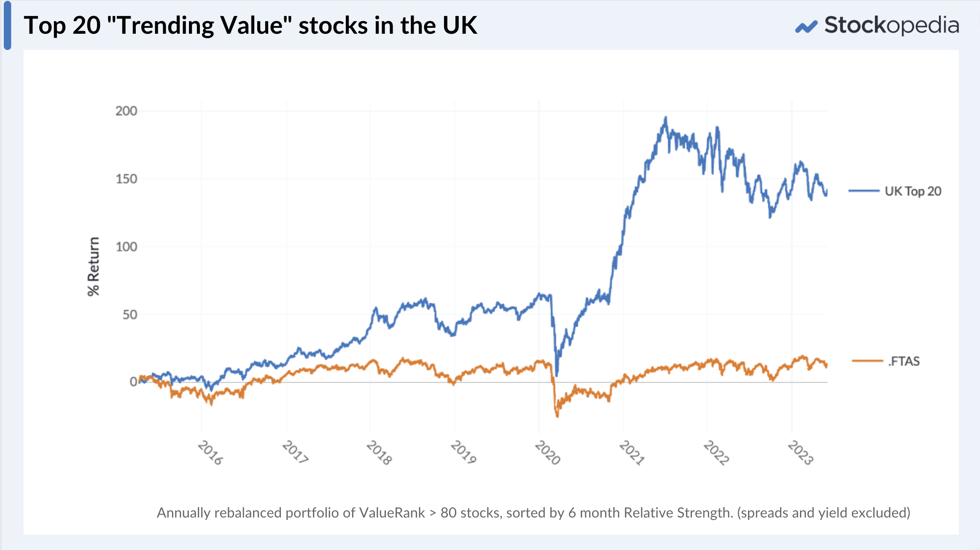Click the blue accent bar beside the title

(x=7, y=25)
